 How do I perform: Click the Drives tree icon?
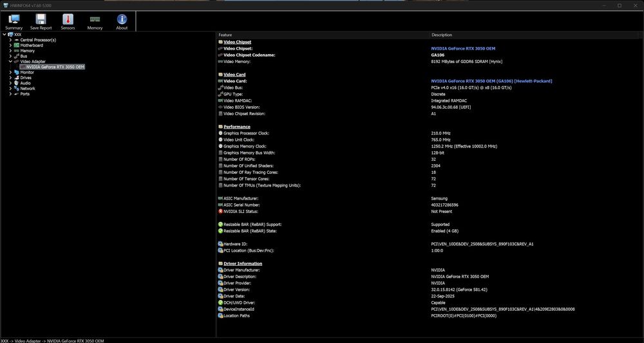point(17,77)
